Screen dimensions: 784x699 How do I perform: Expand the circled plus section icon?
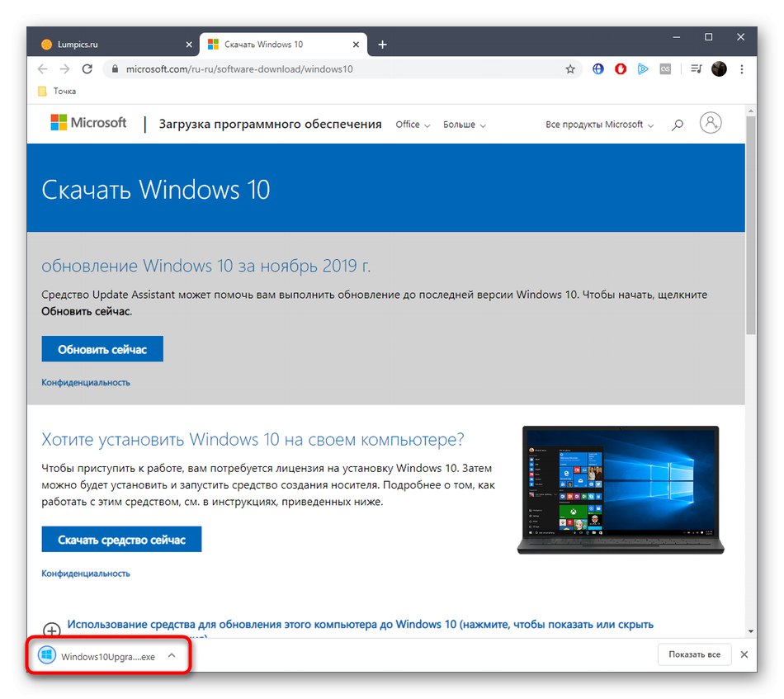(x=52, y=631)
